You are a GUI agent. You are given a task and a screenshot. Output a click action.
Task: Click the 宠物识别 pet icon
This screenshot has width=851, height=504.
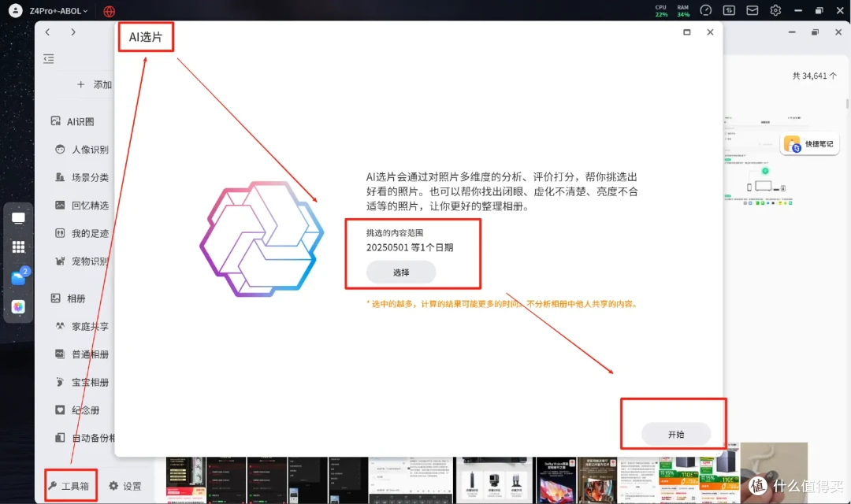pos(60,261)
